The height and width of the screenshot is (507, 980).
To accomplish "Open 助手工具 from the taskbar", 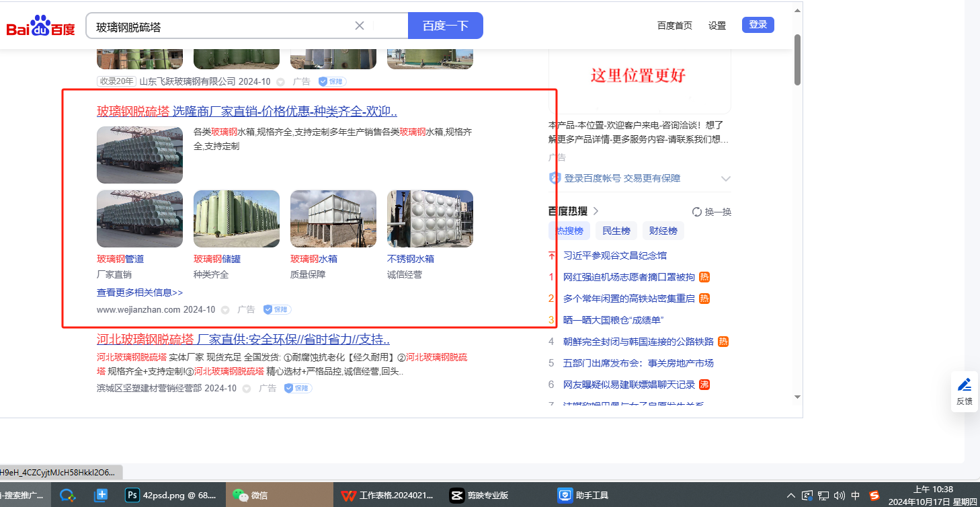I will click(x=583, y=496).
